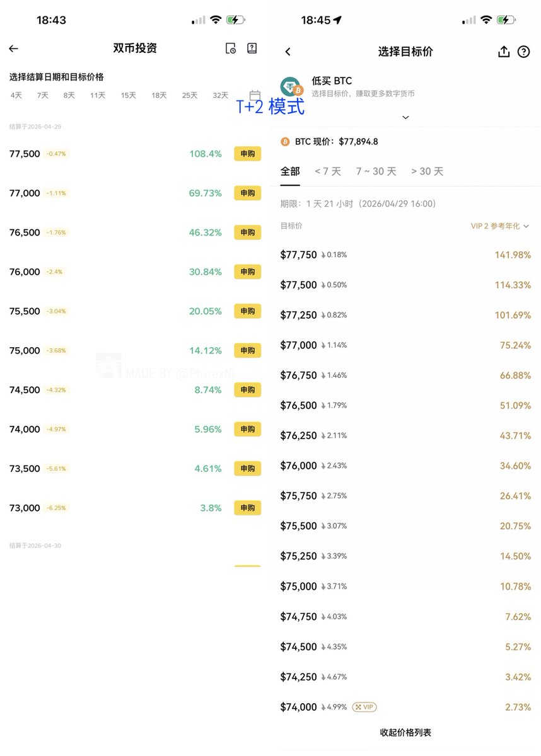541x756 pixels.
Task: Open the help guide book icon
Action: coord(252,48)
